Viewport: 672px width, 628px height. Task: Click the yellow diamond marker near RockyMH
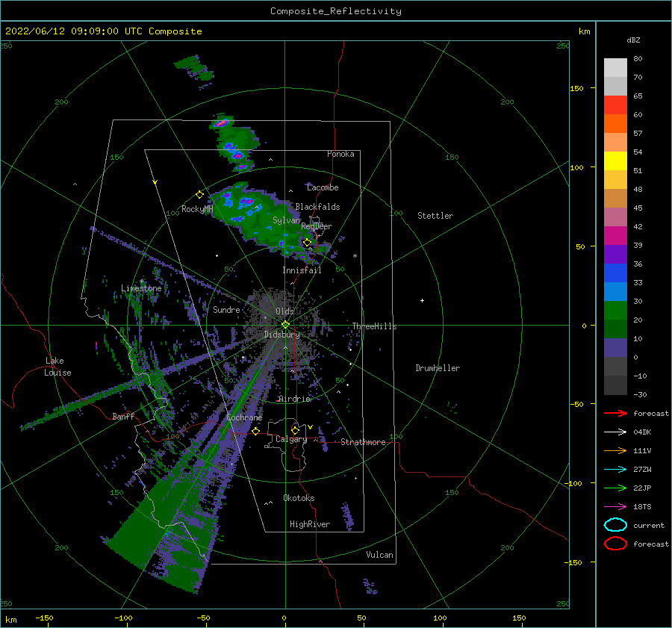[x=199, y=195]
